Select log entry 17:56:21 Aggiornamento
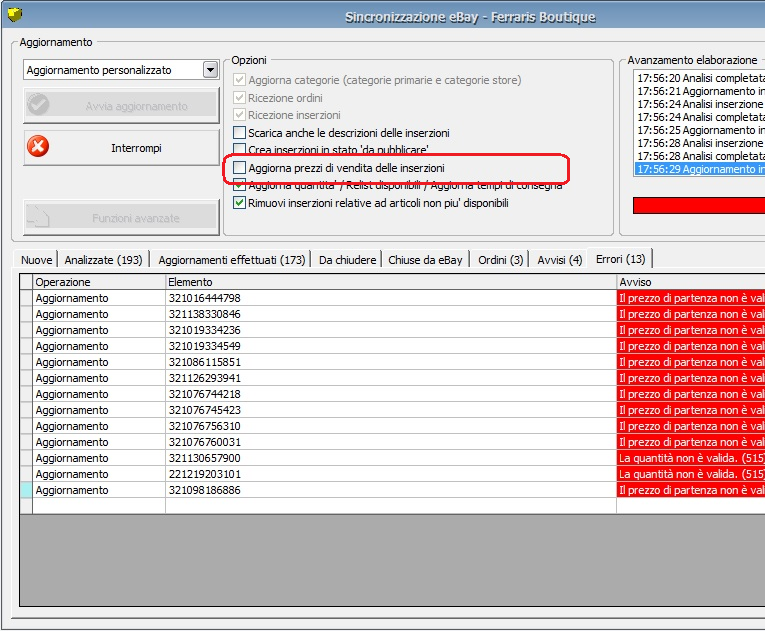The image size is (765, 631). click(700, 91)
